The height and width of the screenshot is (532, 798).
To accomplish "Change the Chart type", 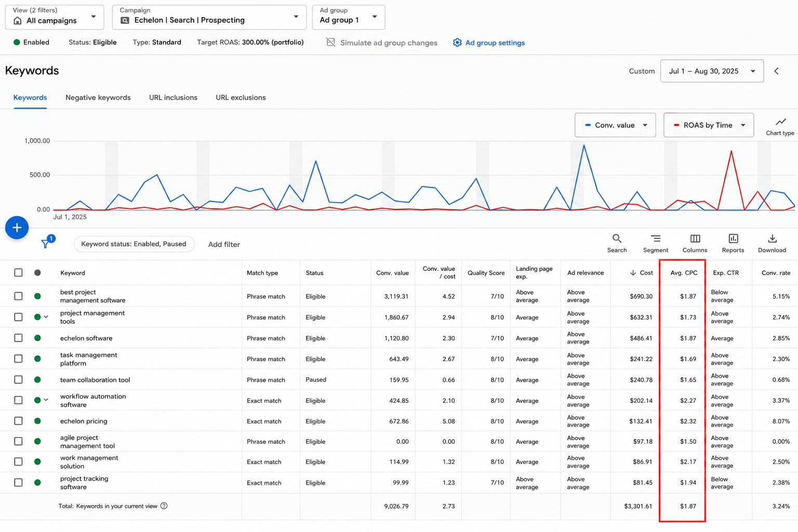I will (x=780, y=126).
